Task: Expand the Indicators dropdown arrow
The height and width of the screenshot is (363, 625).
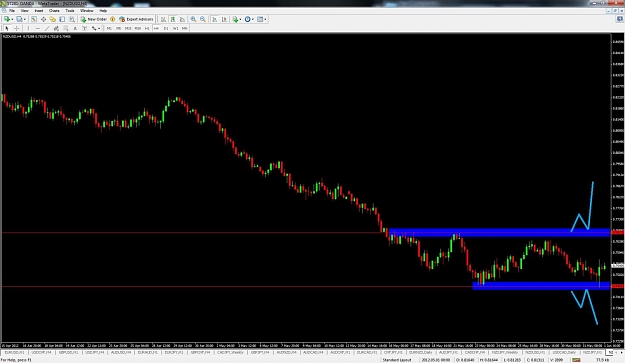Action: 240,19
